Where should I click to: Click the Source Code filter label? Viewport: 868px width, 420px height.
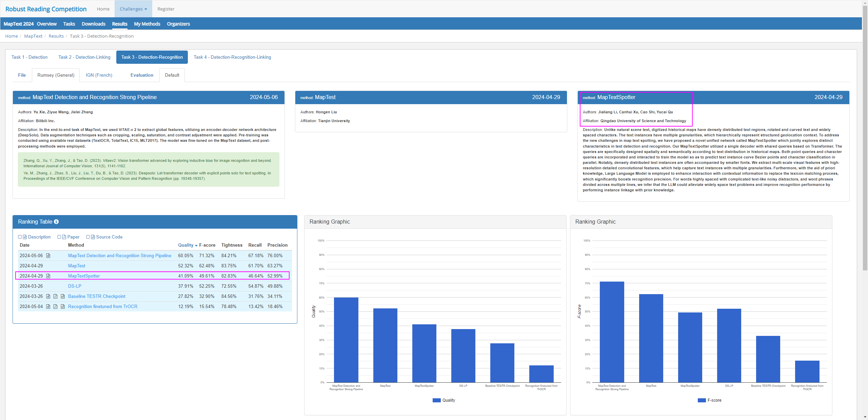coord(109,237)
